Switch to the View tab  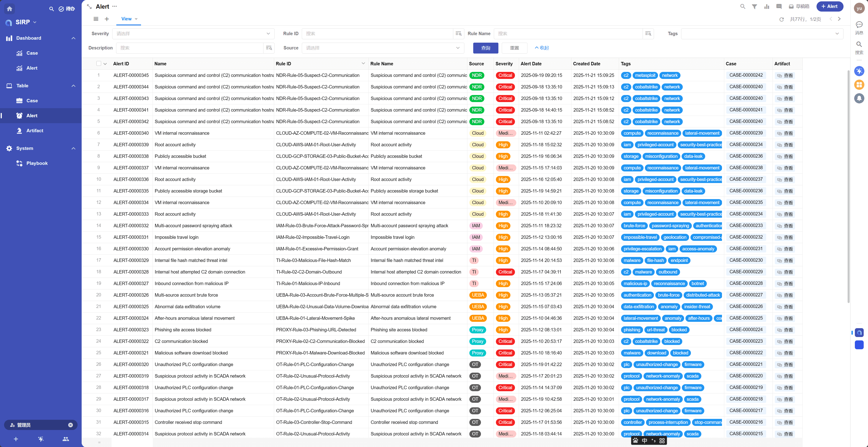(x=127, y=19)
